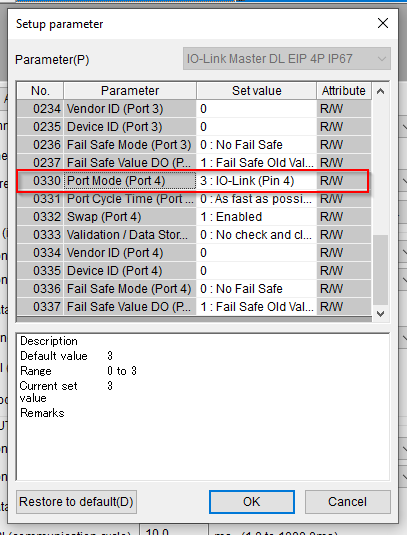Click the OK button

(252, 502)
